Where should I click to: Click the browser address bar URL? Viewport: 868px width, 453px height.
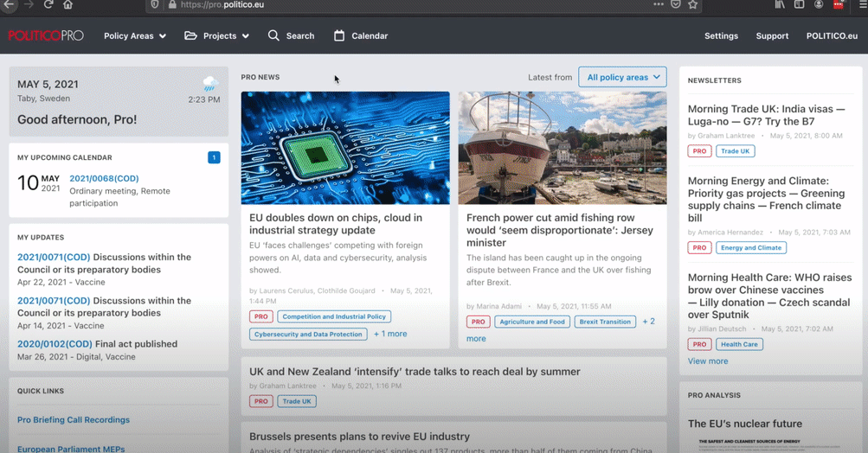pyautogui.click(x=222, y=4)
